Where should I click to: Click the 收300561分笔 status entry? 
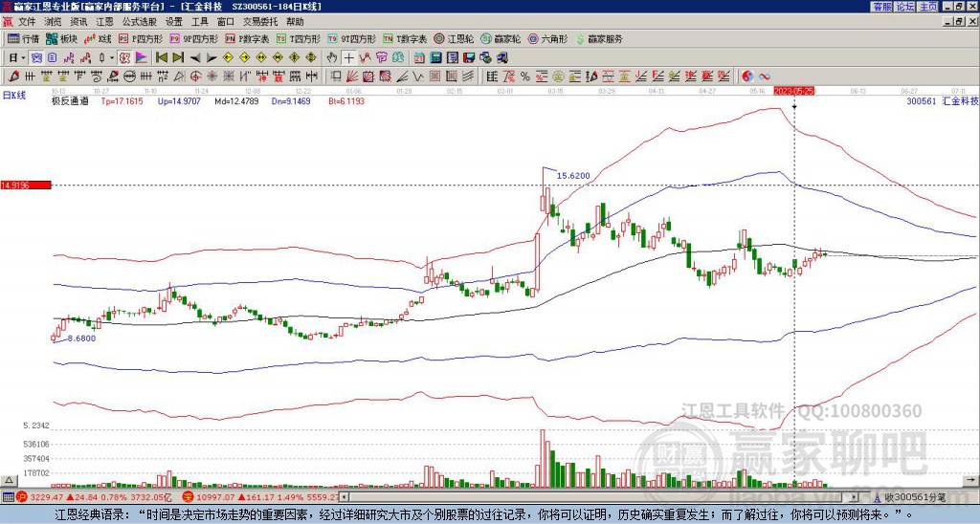911,497
